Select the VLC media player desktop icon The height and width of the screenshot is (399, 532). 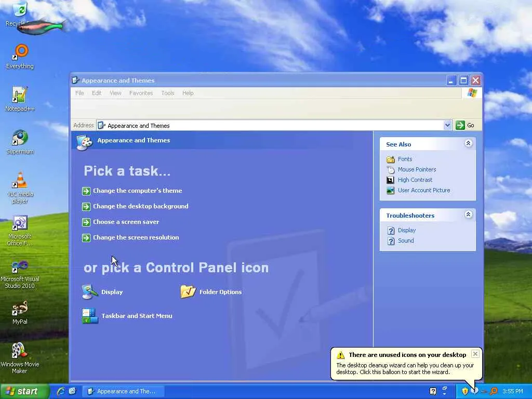[x=20, y=188]
